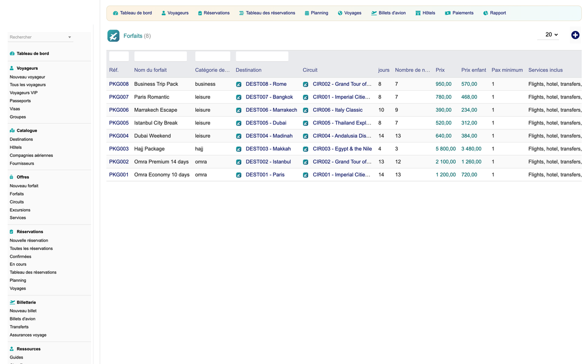The width and height of the screenshot is (588, 364).
Task: Click the icon beside CIR005 - Thailand Expl…
Action: (306, 123)
